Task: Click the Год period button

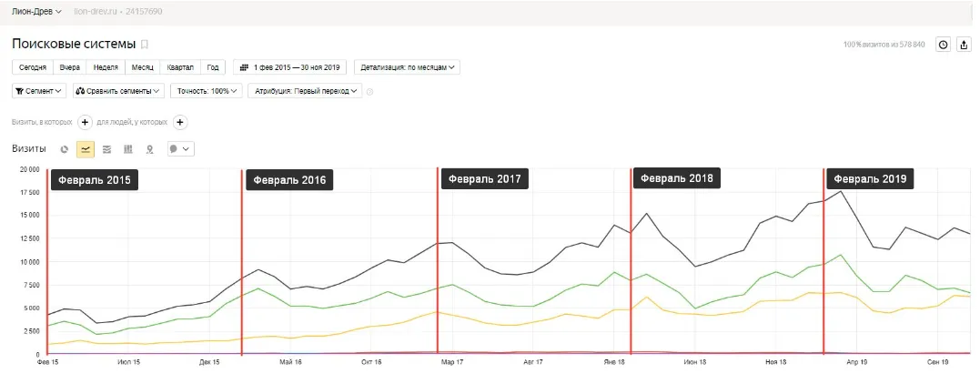Action: [x=213, y=67]
